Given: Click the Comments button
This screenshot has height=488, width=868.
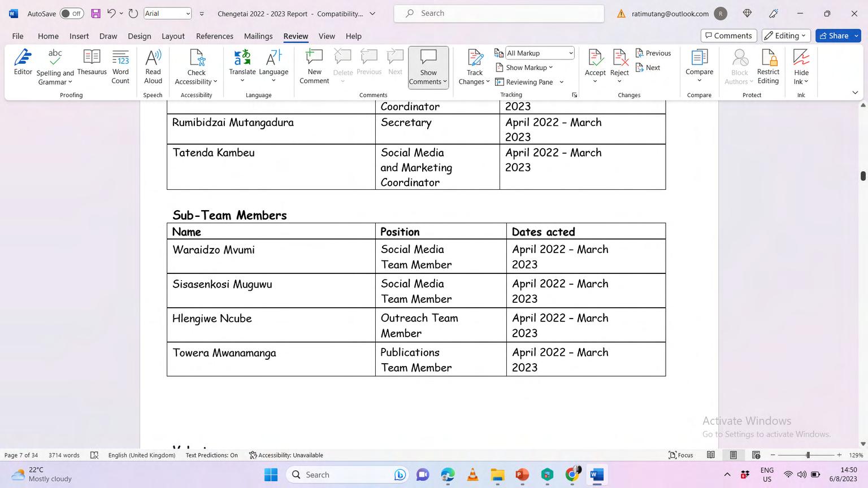Looking at the screenshot, I should (729, 36).
